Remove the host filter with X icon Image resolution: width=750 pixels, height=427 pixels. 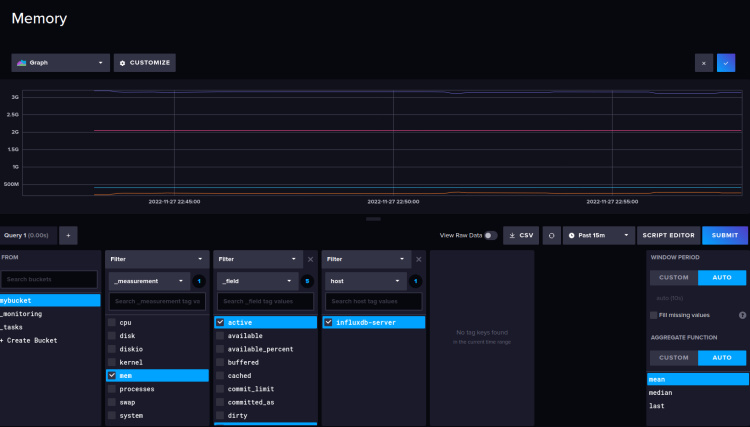[x=418, y=259]
